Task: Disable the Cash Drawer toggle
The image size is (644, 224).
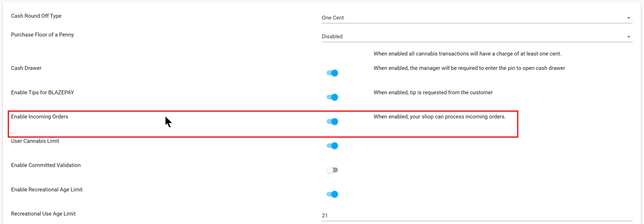Action: (332, 73)
